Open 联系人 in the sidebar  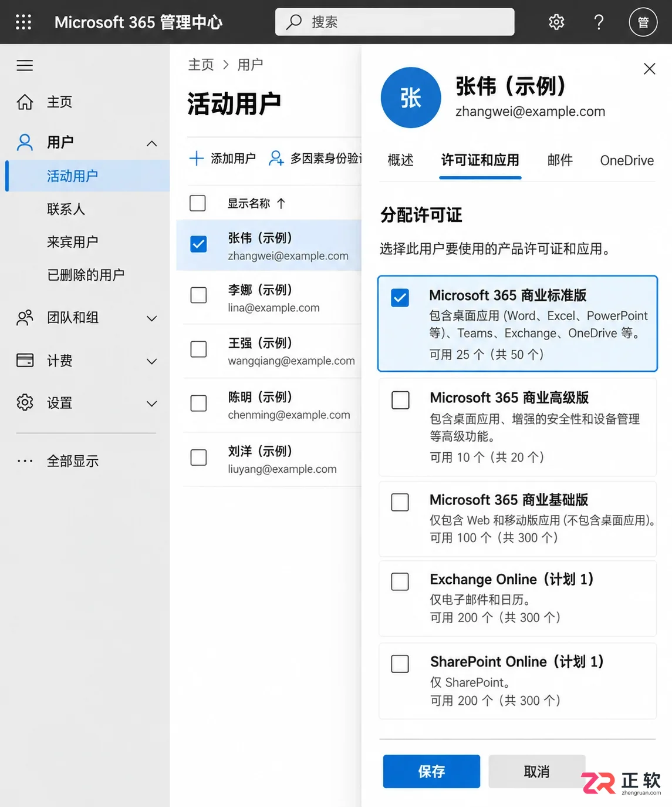66,209
